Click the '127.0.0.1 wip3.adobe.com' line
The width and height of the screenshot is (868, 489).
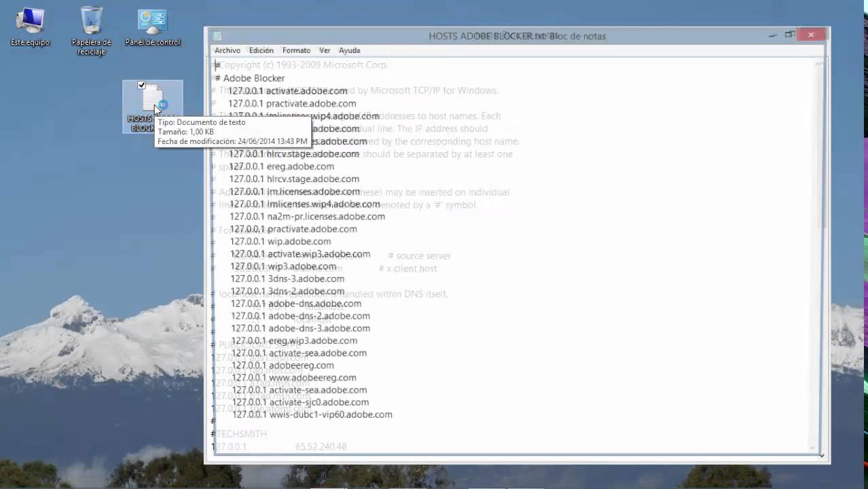click(x=283, y=266)
